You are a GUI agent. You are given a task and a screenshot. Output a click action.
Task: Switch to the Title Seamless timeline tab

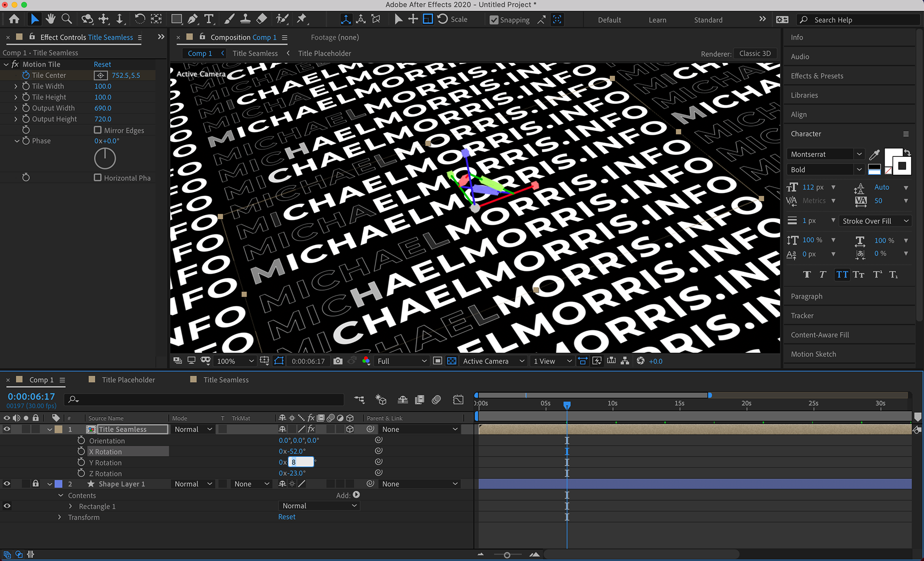tap(226, 380)
